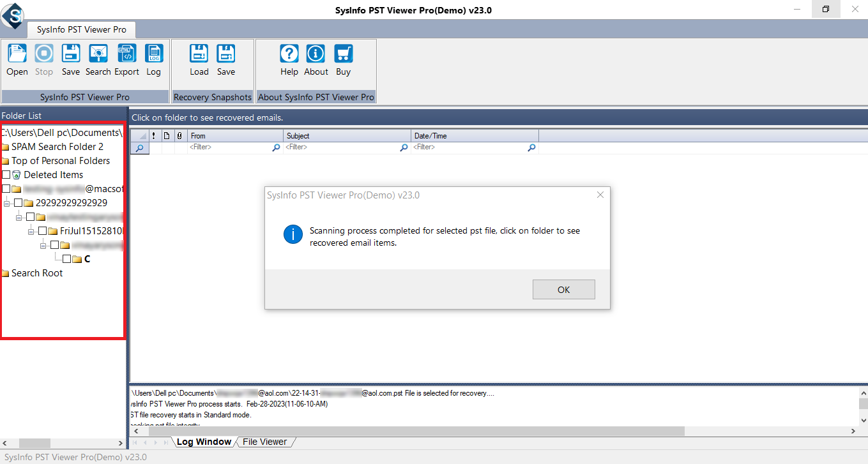The height and width of the screenshot is (464, 868).
Task: Click the Open PST file icon
Action: (x=17, y=53)
